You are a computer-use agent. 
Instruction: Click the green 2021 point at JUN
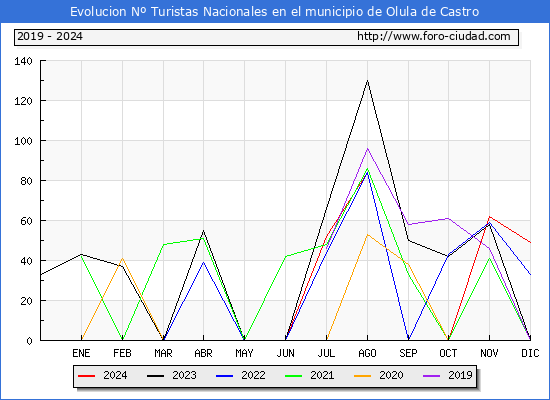tap(286, 256)
